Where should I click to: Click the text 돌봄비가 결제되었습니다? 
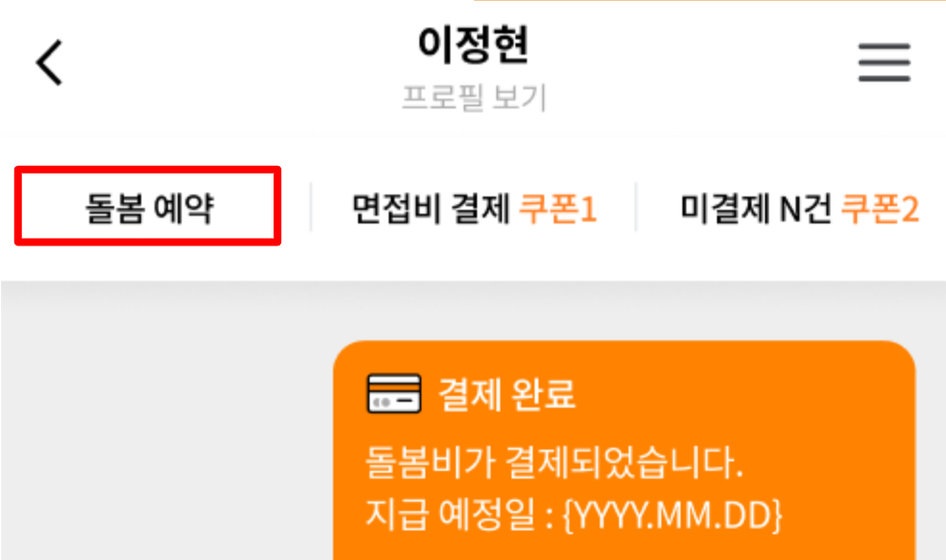[x=555, y=463]
